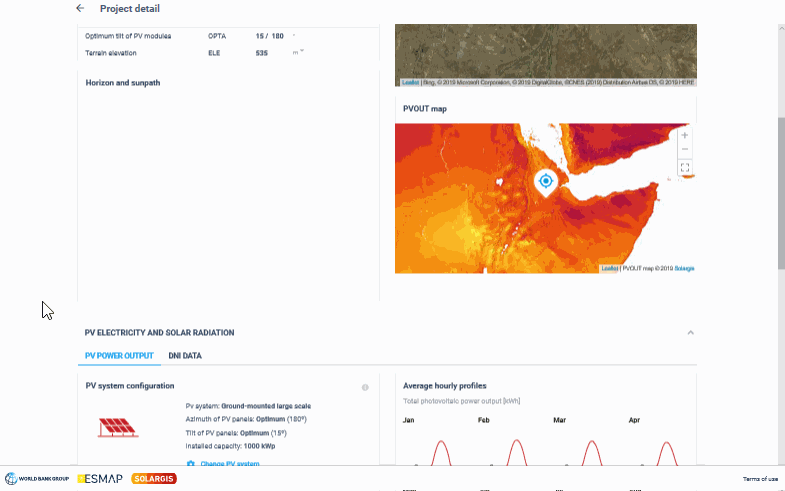Click the red solar panel icon
Viewport: 785px width, 491px height.
point(118,428)
